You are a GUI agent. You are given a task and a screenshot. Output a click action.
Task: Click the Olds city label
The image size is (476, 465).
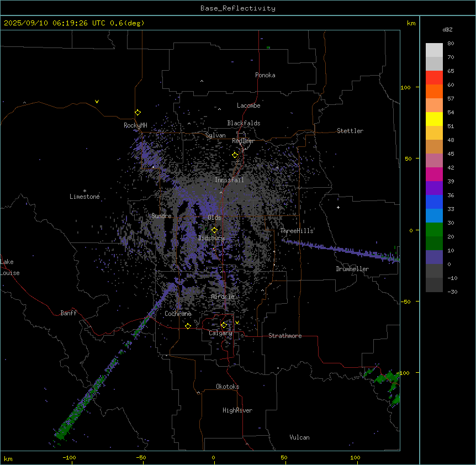[214, 218]
